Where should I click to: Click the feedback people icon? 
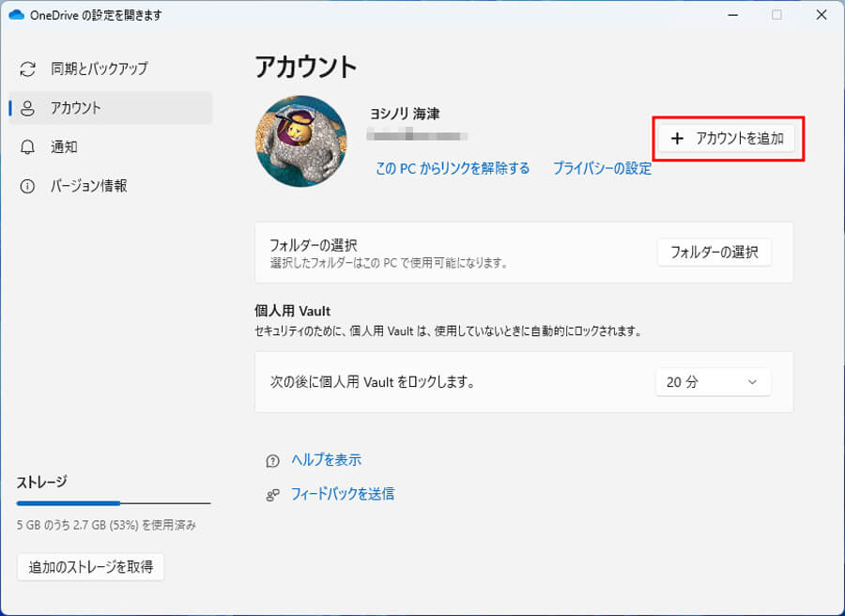pyautogui.click(x=272, y=495)
